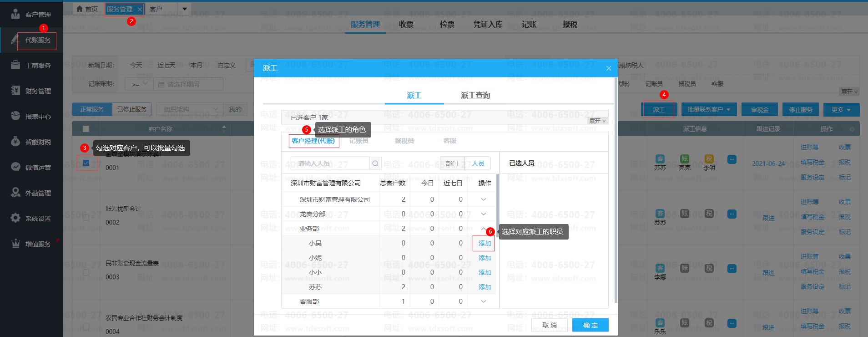The width and height of the screenshot is (868, 337).
Task: Uncheck the checkbox for customer 0001
Action: 86,163
